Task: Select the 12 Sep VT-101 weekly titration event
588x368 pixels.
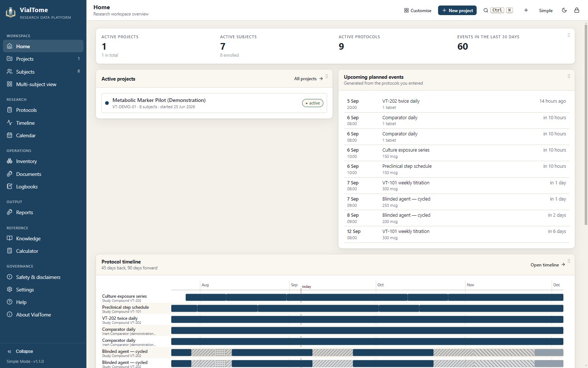Action: click(456, 234)
